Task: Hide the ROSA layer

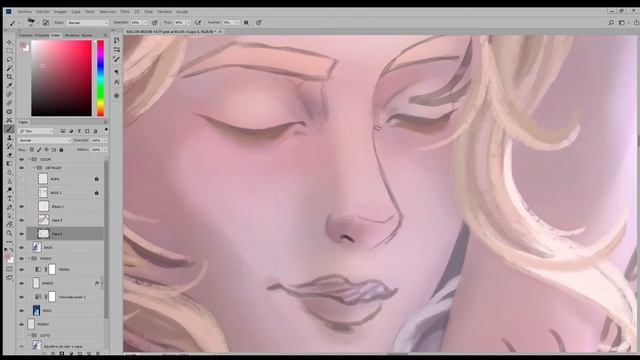Action: pyautogui.click(x=22, y=311)
